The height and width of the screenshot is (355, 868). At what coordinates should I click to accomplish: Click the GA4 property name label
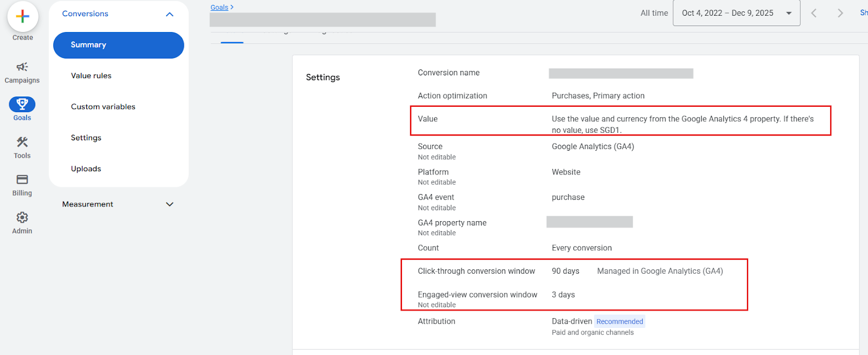pos(452,223)
